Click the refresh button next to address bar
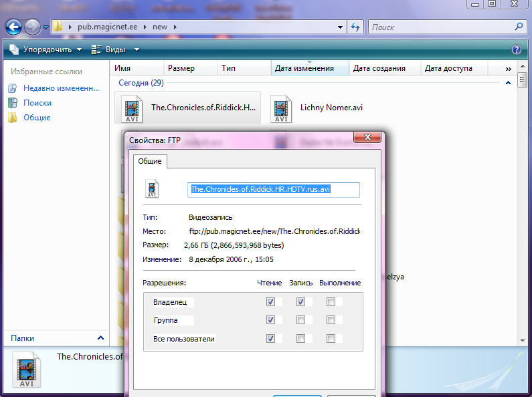The width and height of the screenshot is (532, 397). [355, 27]
